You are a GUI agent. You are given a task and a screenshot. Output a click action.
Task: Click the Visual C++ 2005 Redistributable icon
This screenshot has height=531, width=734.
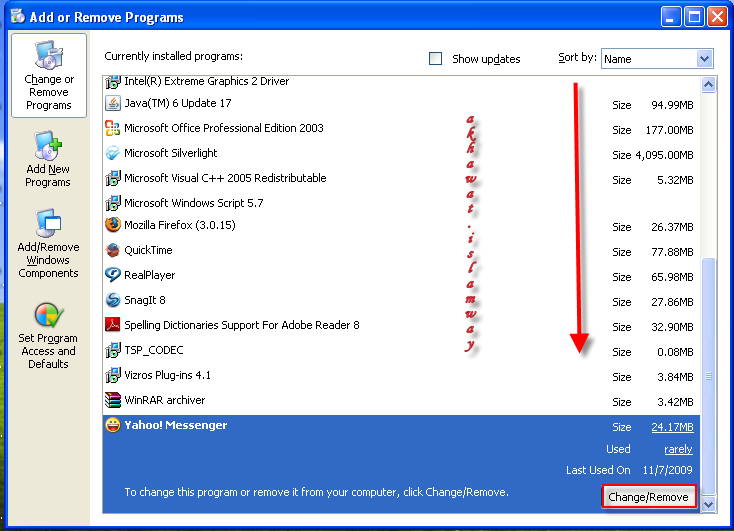[x=113, y=178]
